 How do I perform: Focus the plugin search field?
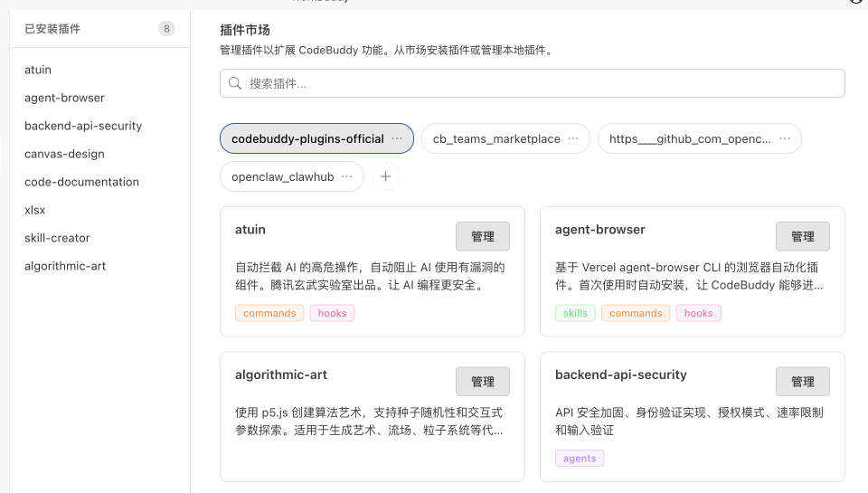pos(542,83)
